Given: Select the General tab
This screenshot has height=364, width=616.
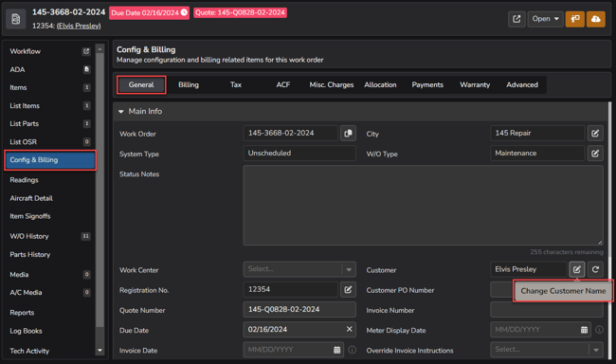Looking at the screenshot, I should coord(141,85).
